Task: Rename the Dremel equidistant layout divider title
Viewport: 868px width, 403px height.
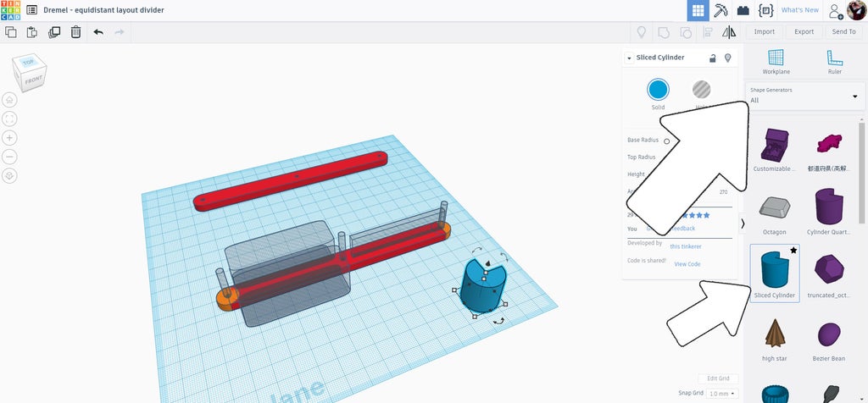Action: tap(103, 10)
